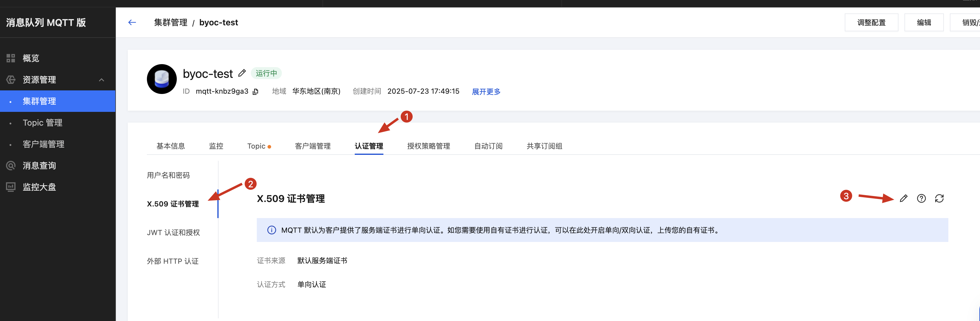Click the 调整配置 button
The height and width of the screenshot is (321, 980).
(871, 22)
